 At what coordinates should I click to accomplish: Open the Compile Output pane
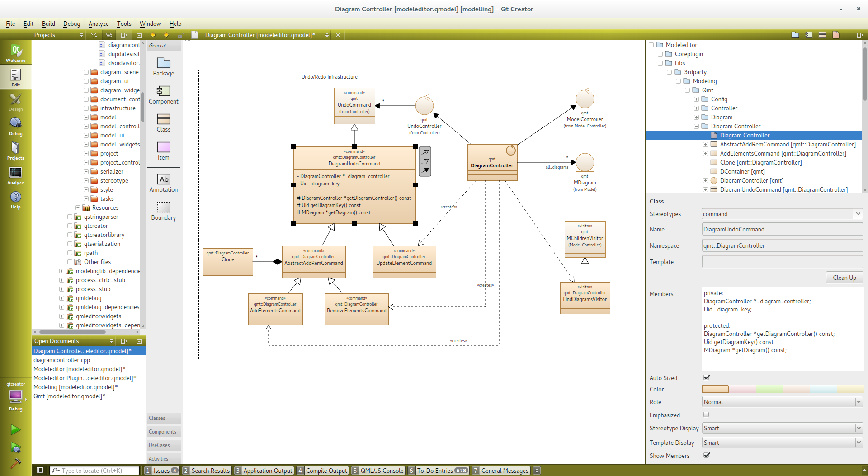coord(326,471)
